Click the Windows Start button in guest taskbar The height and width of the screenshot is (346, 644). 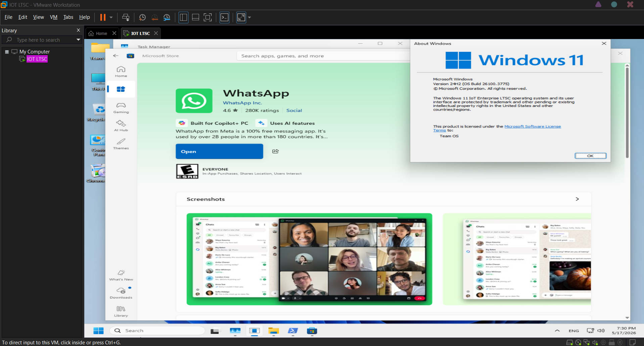(98, 331)
